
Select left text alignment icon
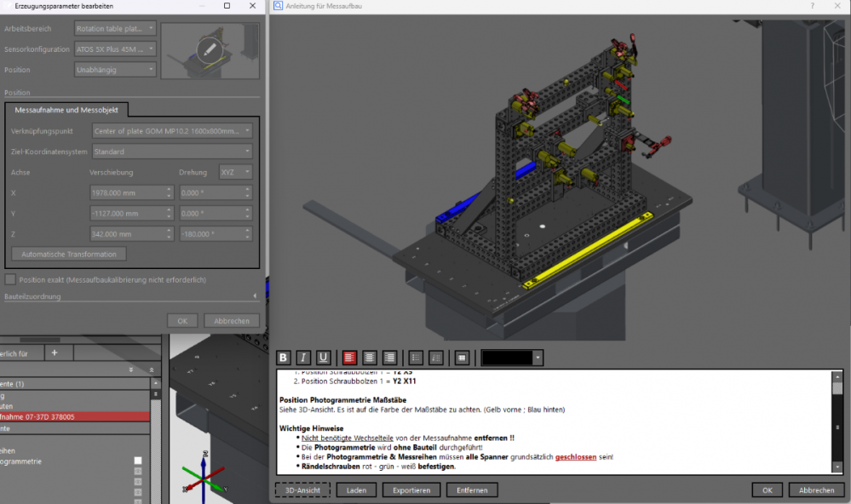coord(349,358)
